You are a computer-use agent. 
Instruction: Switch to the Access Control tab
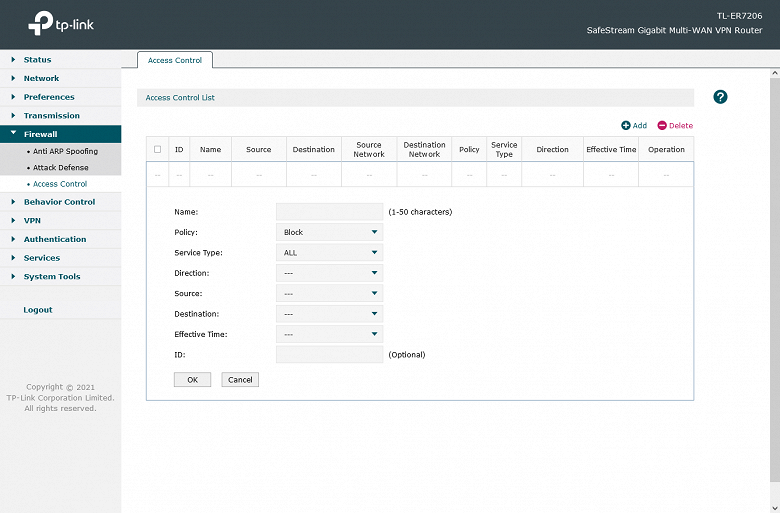pos(175,61)
